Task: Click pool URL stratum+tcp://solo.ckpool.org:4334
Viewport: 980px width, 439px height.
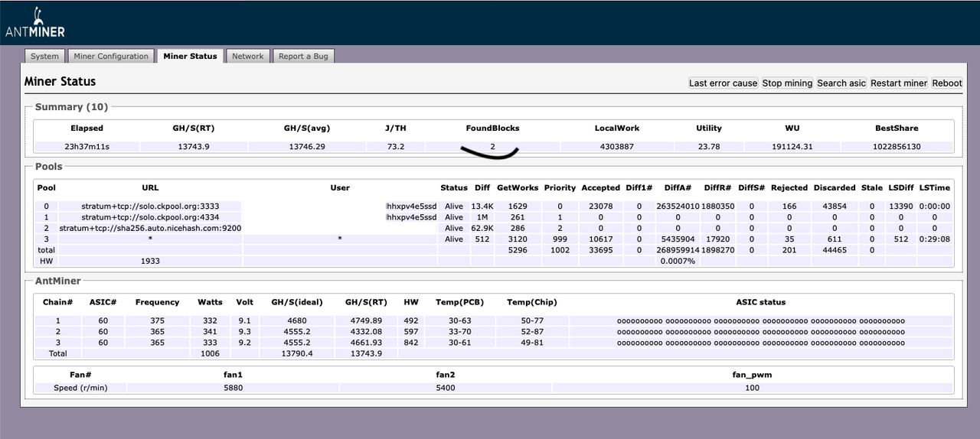Action: (x=150, y=217)
